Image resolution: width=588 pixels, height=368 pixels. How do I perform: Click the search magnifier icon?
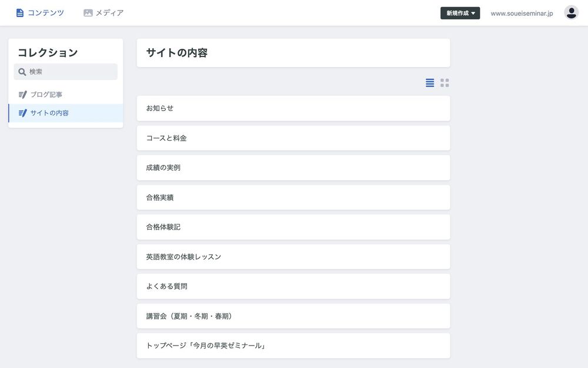pos(22,72)
